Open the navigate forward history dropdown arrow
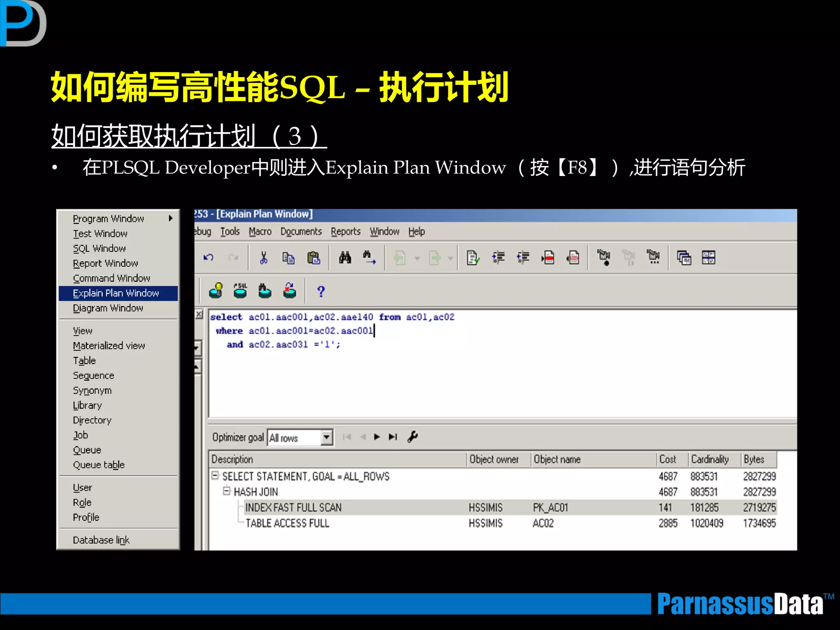 coord(450,258)
